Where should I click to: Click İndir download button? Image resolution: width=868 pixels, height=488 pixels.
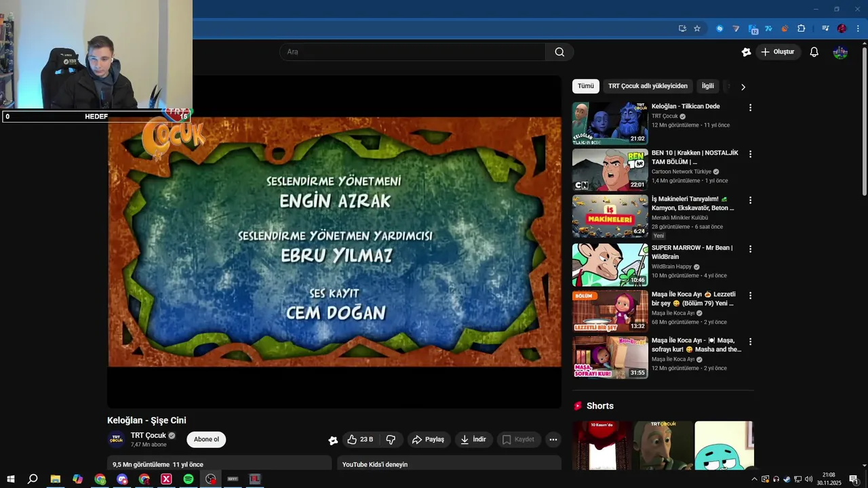click(x=473, y=439)
